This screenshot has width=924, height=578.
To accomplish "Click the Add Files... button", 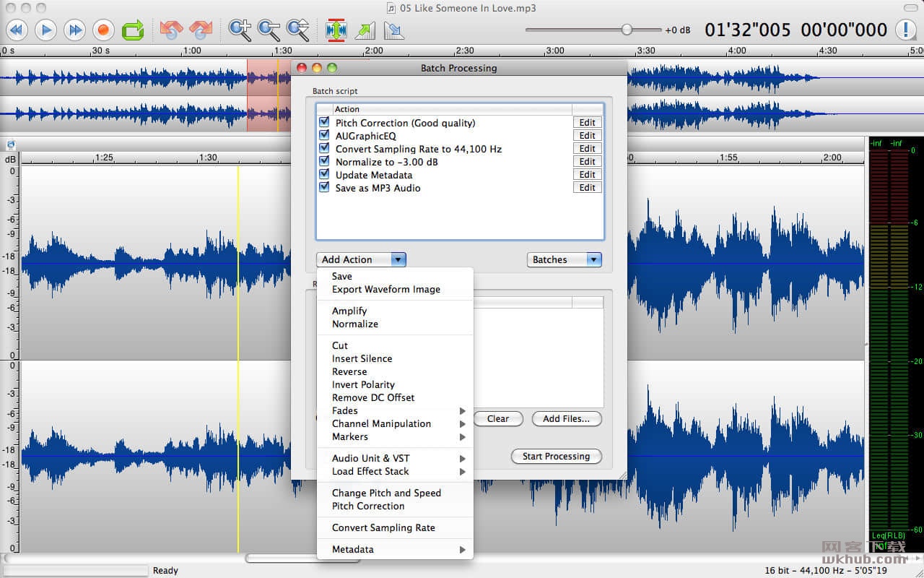I will click(567, 418).
